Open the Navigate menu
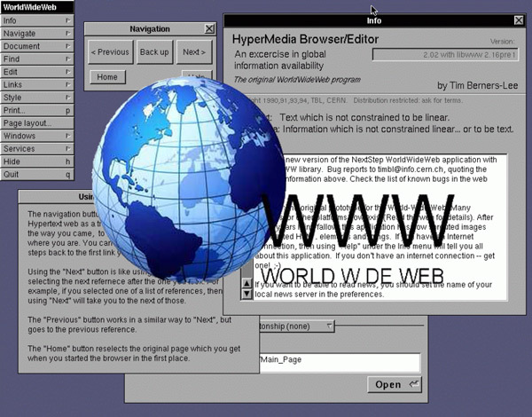The image size is (532, 417). 37,34
